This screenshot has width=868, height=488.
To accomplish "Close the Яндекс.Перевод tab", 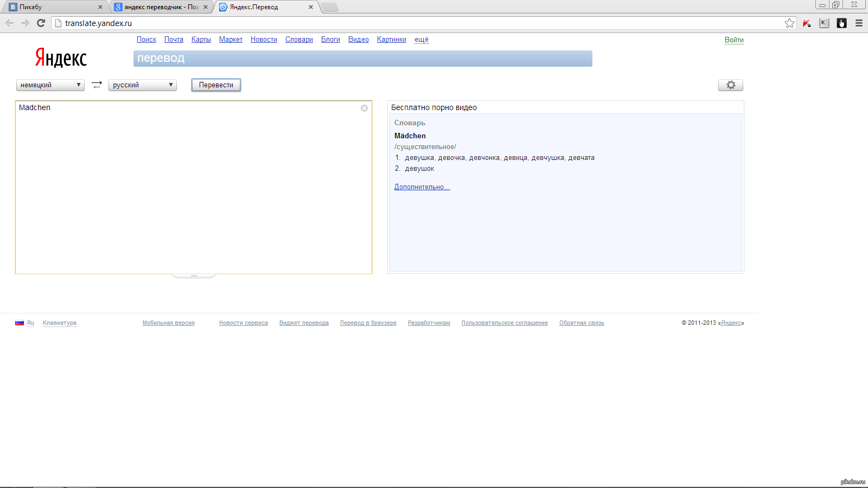I will (x=310, y=7).
